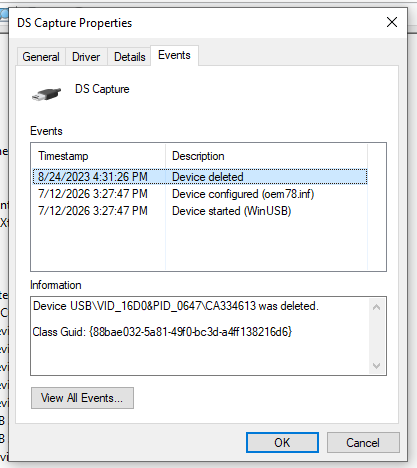
Task: Click the Class Guid line
Action: pyautogui.click(x=162, y=332)
